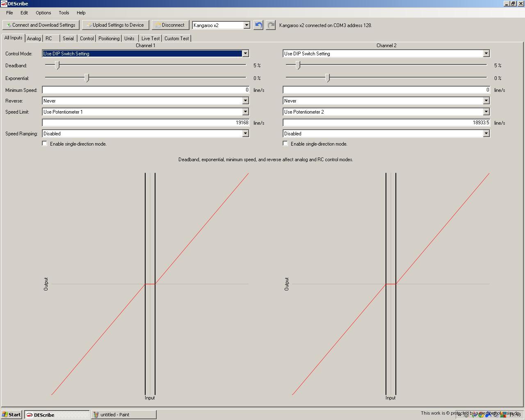Click Channel 1 Deadband slider handle
This screenshot has height=420, width=525.
tap(57, 65)
